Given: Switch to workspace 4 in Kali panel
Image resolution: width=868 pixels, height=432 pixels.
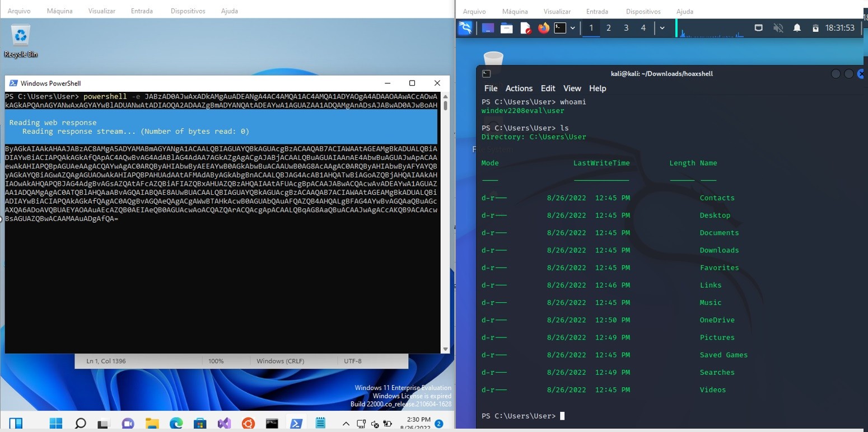Looking at the screenshot, I should tap(643, 28).
